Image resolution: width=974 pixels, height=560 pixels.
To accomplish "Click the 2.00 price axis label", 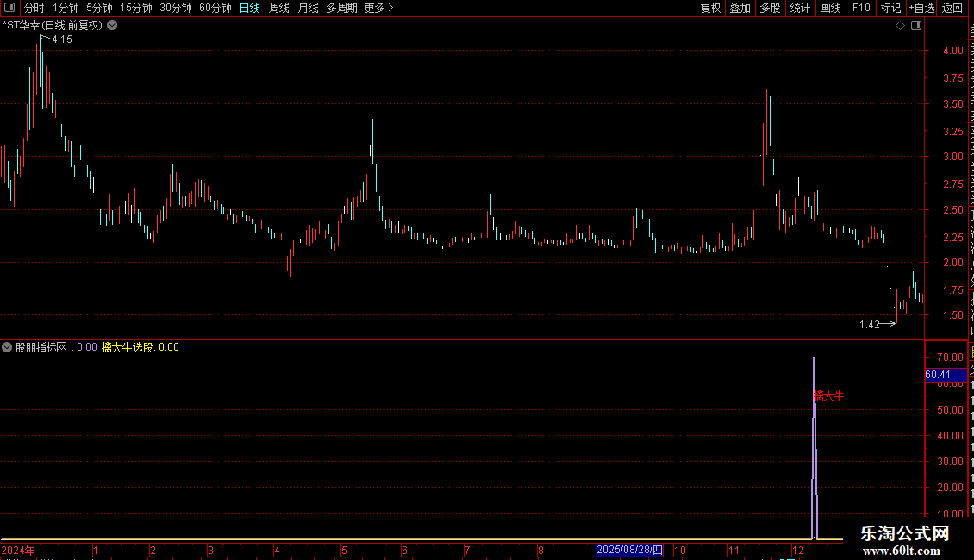I will (952, 263).
